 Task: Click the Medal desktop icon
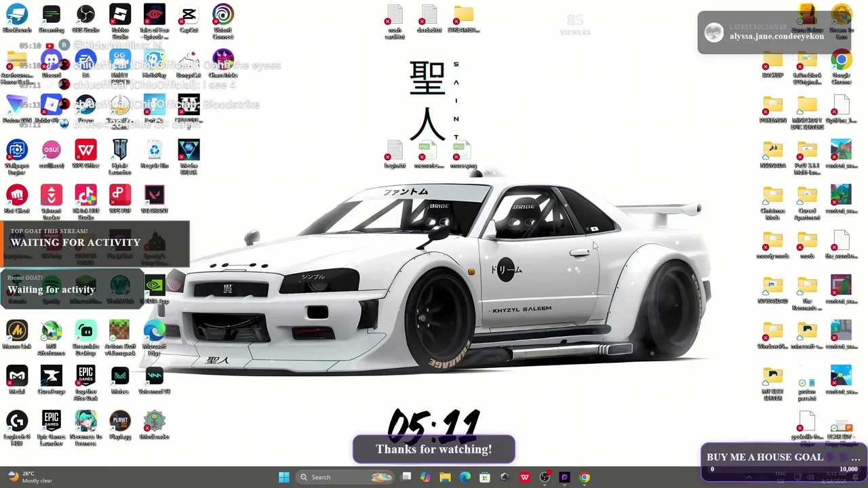coord(17,380)
